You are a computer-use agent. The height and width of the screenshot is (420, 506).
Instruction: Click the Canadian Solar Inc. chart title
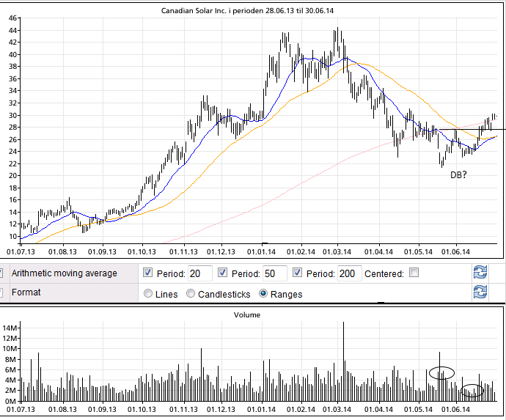click(x=253, y=10)
